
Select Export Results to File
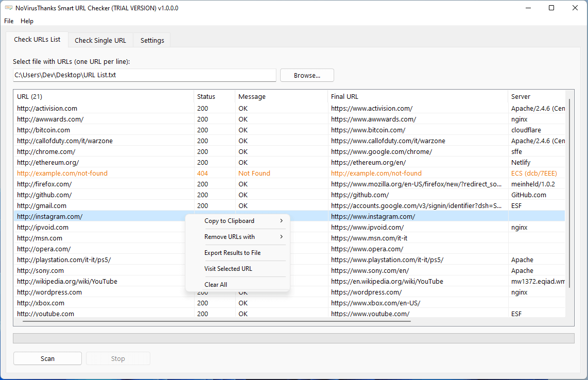(233, 252)
